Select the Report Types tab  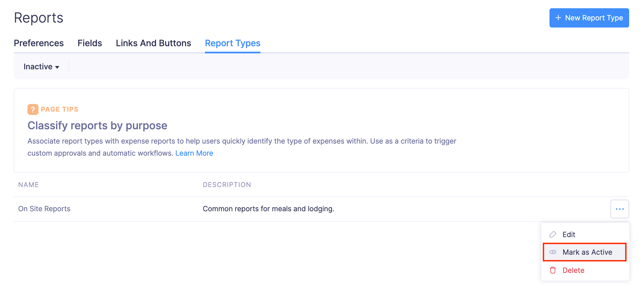[x=232, y=43]
